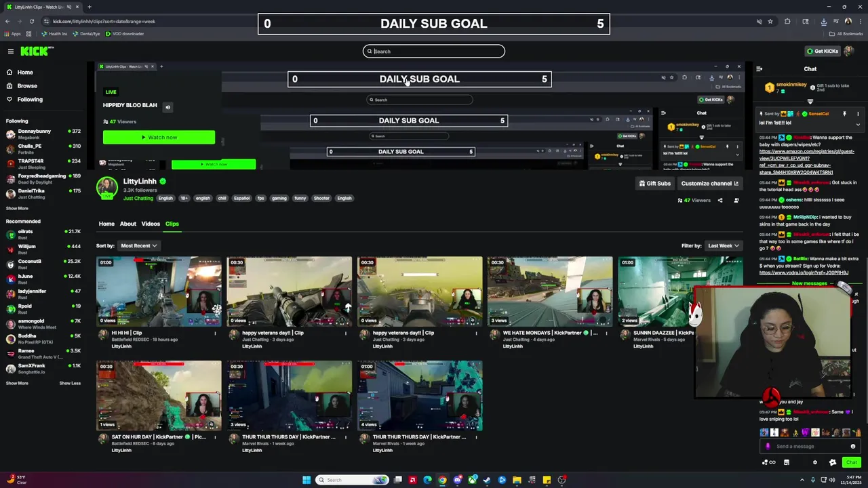The image size is (868, 488).
Task: Open All Bookmarks folder
Action: tap(846, 34)
